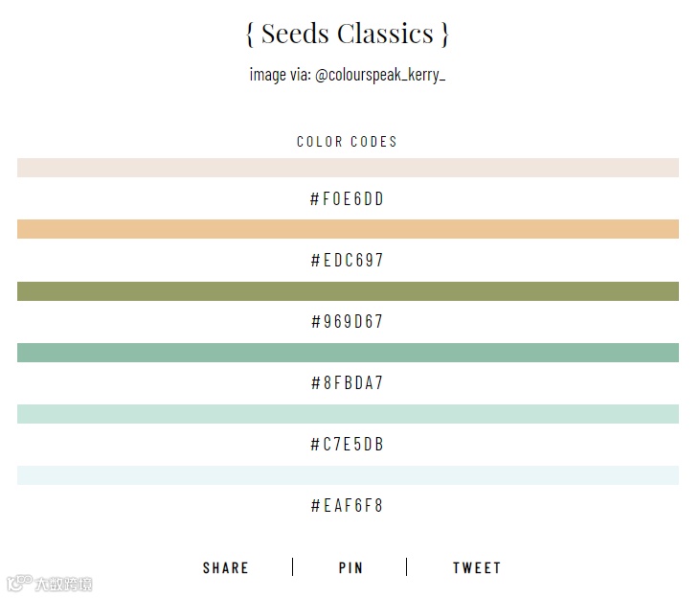Choose the #8FBDA7 sage green color bar

coord(348,353)
